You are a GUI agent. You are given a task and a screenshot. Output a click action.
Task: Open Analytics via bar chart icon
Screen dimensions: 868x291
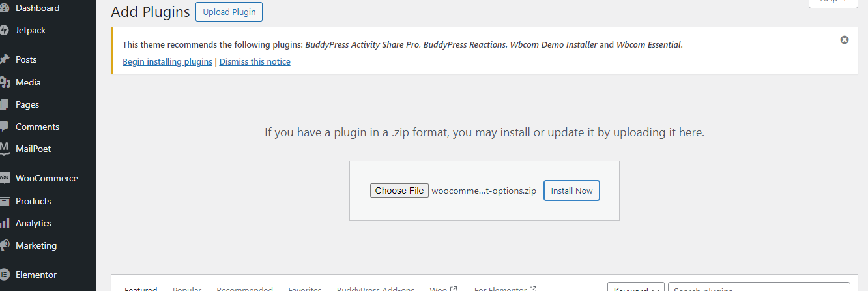(x=5, y=223)
